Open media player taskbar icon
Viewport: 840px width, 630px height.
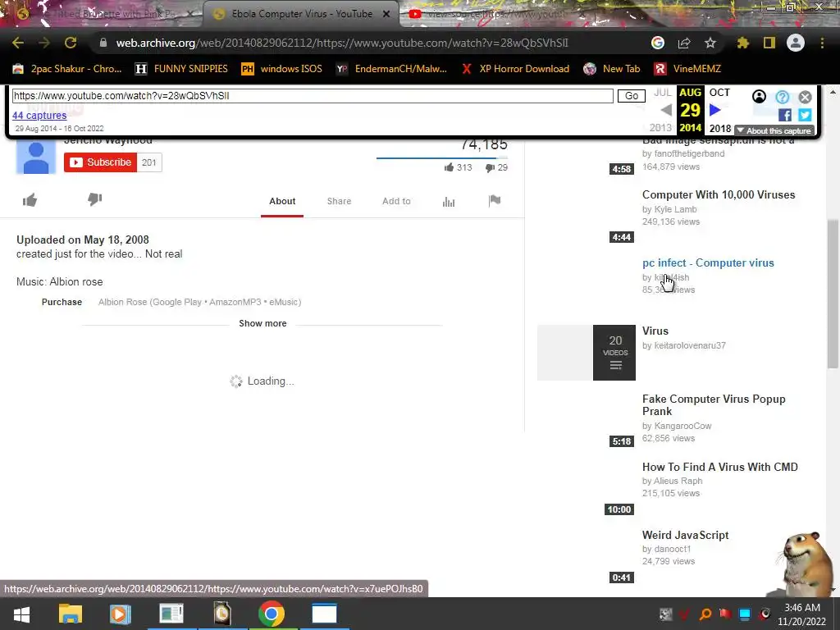click(120, 614)
